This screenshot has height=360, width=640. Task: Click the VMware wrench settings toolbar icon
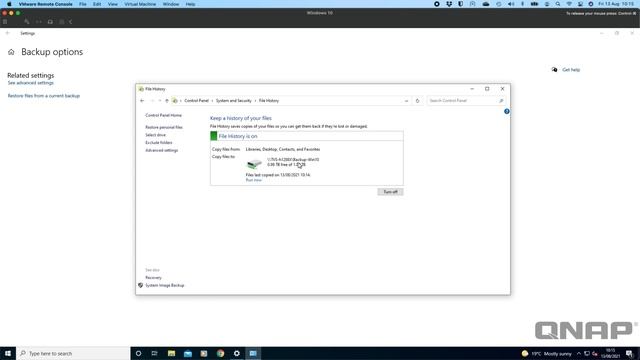pos(27,22)
